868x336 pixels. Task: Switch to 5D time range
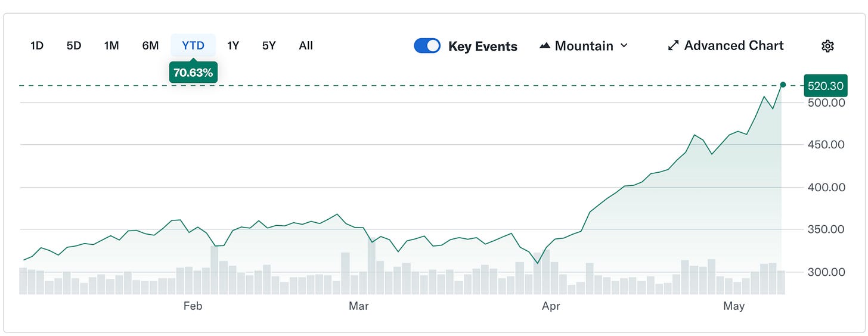click(x=73, y=46)
